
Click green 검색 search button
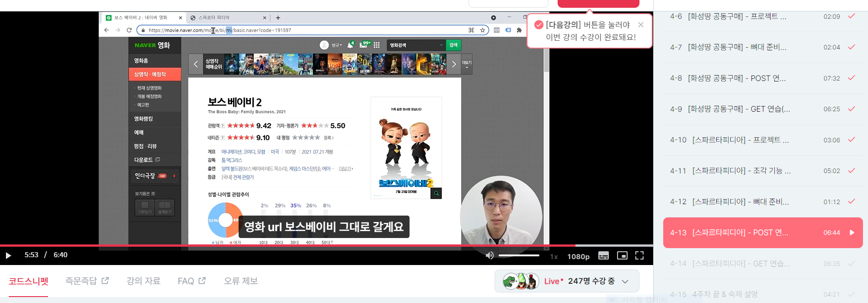453,45
